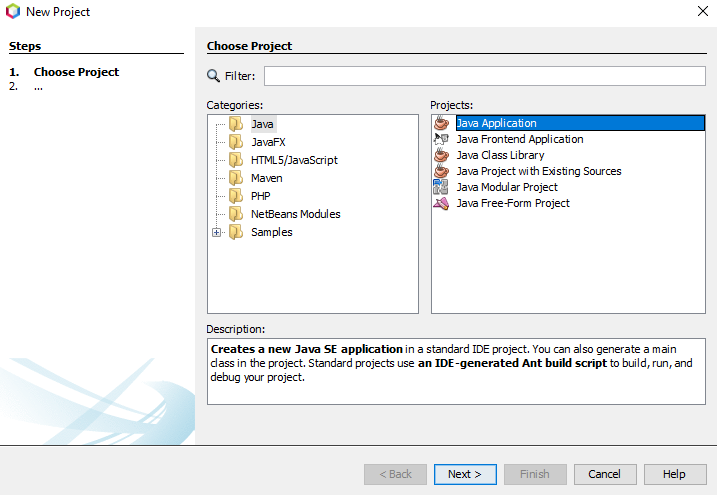Select Java Project with Existing Sources

pyautogui.click(x=539, y=171)
